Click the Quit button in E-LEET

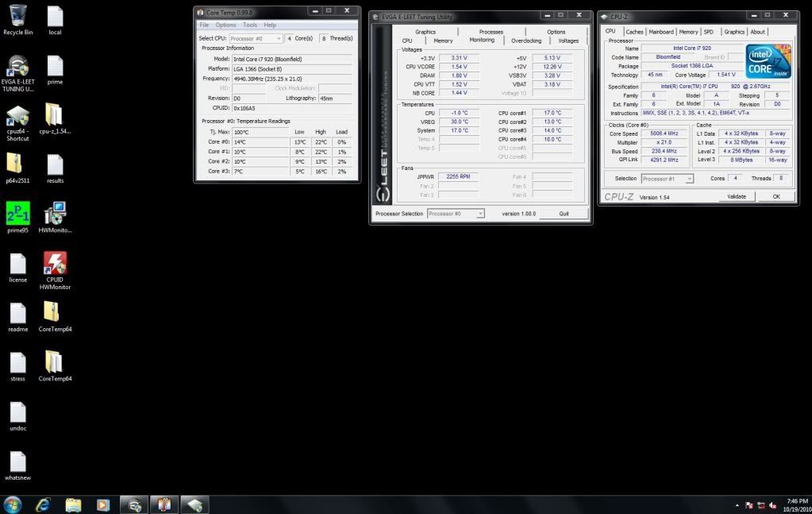coord(564,214)
